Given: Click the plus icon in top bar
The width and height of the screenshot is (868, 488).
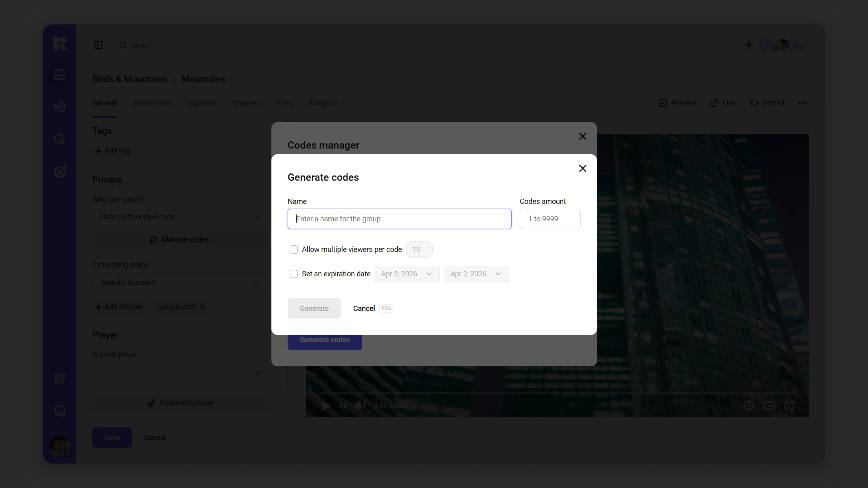Looking at the screenshot, I should (749, 45).
